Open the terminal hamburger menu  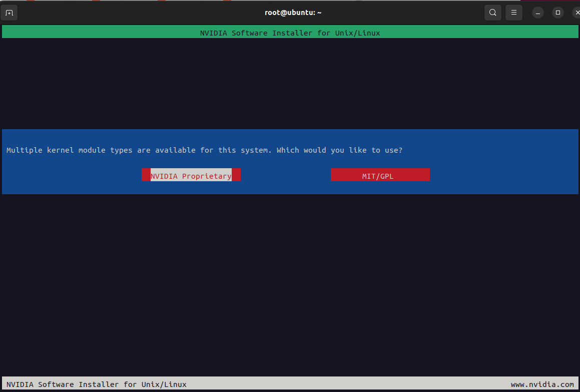514,13
